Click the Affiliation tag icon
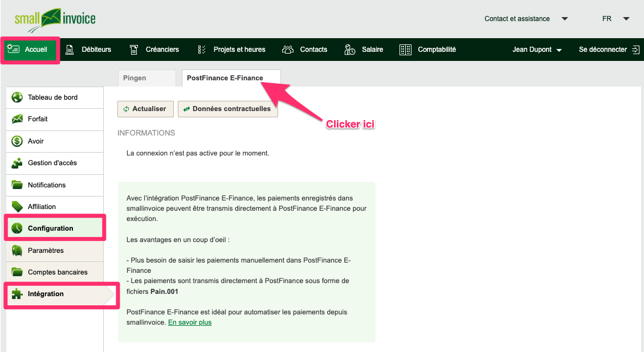Screen dimensions: 644x352 17,206
